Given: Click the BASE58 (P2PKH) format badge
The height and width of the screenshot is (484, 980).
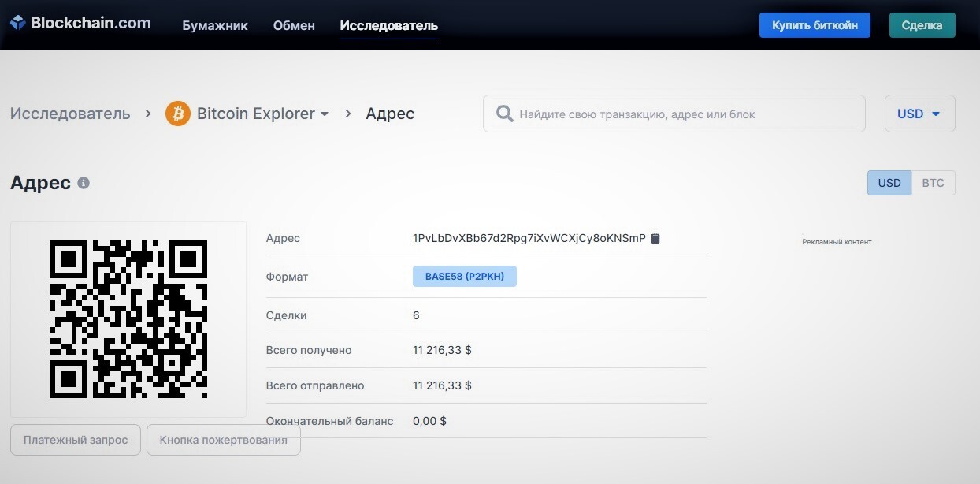Looking at the screenshot, I should 464,277.
